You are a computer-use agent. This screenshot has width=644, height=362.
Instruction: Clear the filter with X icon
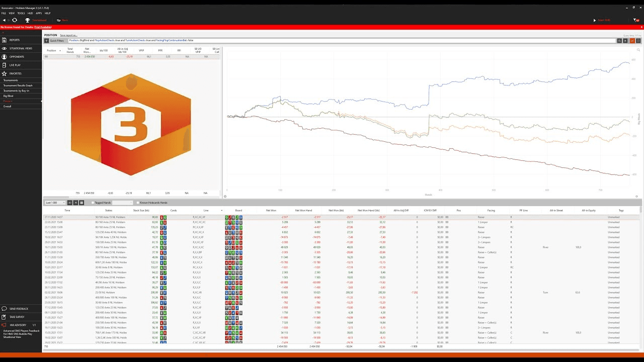click(625, 41)
